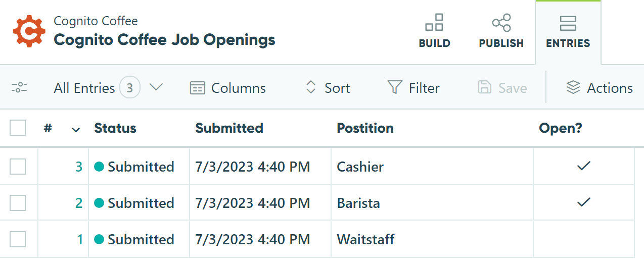Click the Postition column header
Viewport: 644px width, 268px height.
[365, 128]
